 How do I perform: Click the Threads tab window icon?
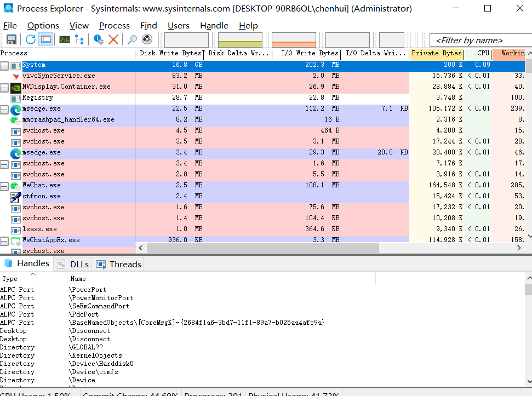[x=101, y=265]
